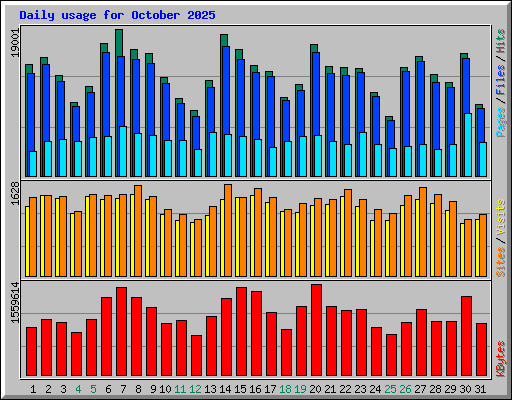Click the chart title 'Daily usage for October 2025'
This screenshot has width=512, height=400.
(117, 15)
